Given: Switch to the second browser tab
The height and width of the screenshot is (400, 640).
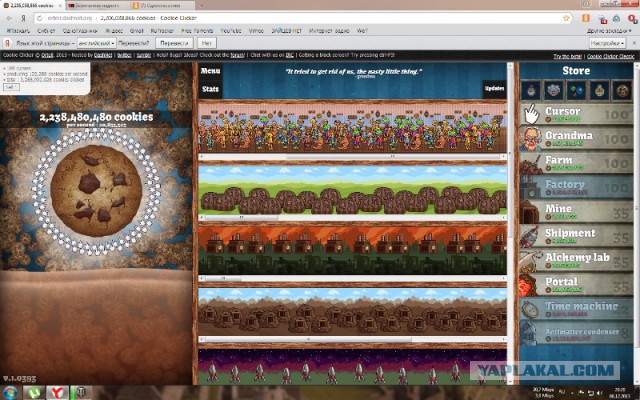Looking at the screenshot, I should pos(96,6).
